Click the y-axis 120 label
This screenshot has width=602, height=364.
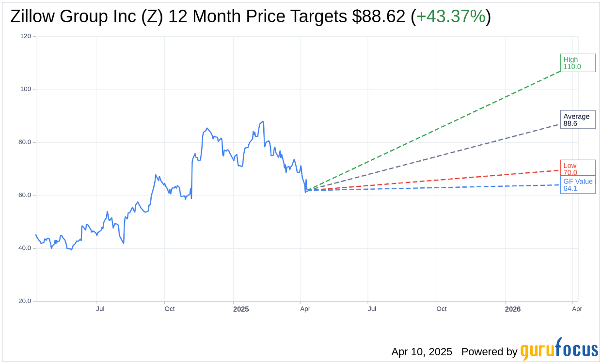(x=26, y=36)
